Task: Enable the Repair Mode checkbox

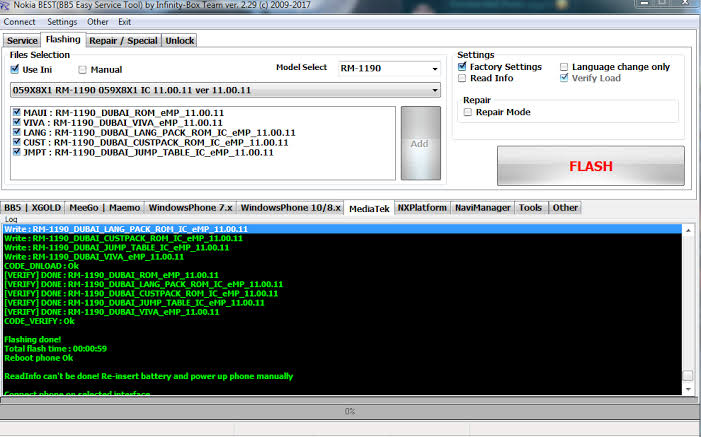Action: click(468, 112)
